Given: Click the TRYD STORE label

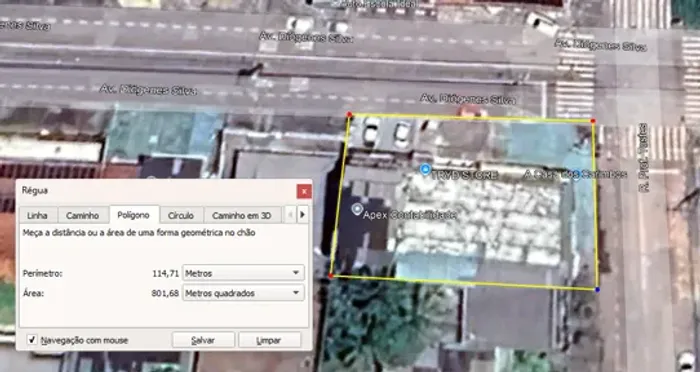Looking at the screenshot, I should click(x=465, y=175).
